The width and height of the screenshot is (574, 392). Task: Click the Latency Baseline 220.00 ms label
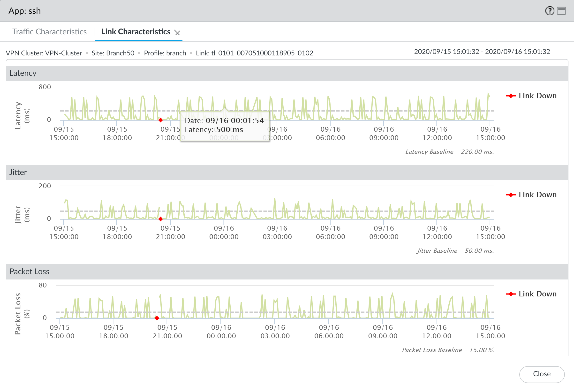pyautogui.click(x=449, y=152)
